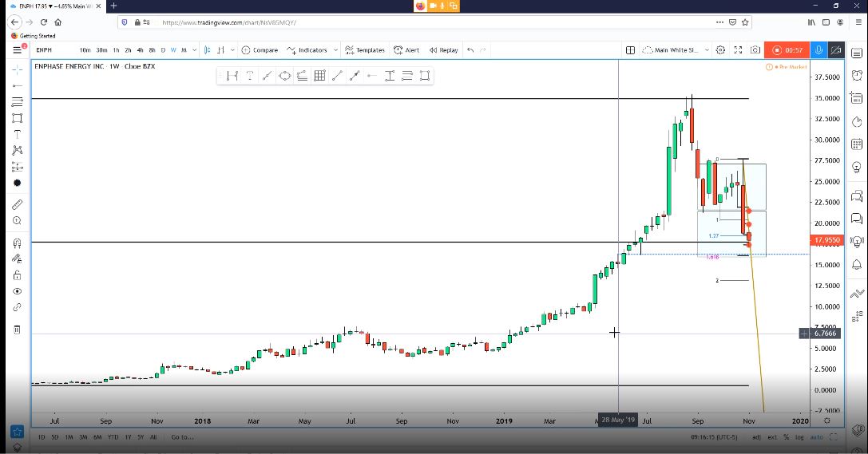Stop the screen recording at 00:57
This screenshot has width=868, height=454.
(787, 49)
